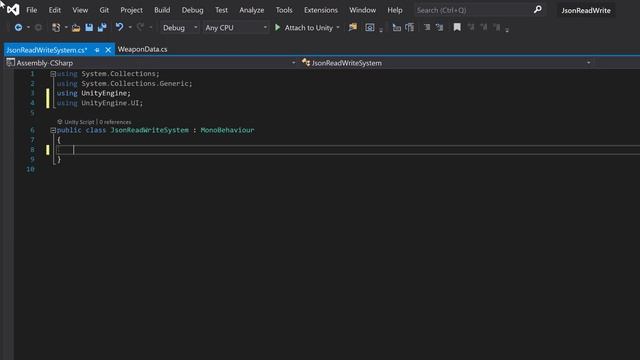
Task: Click the screenshot capture toolbar icon
Action: click(x=370, y=27)
